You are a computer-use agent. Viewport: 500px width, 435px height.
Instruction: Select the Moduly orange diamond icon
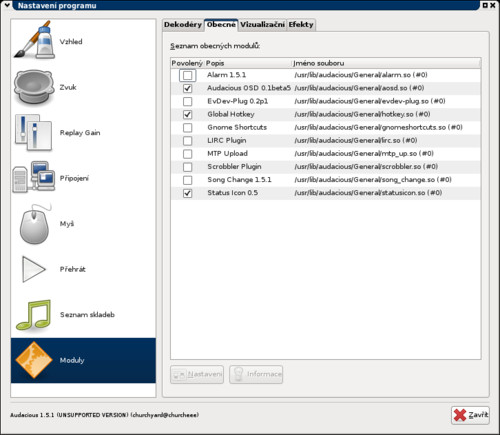[x=34, y=360]
